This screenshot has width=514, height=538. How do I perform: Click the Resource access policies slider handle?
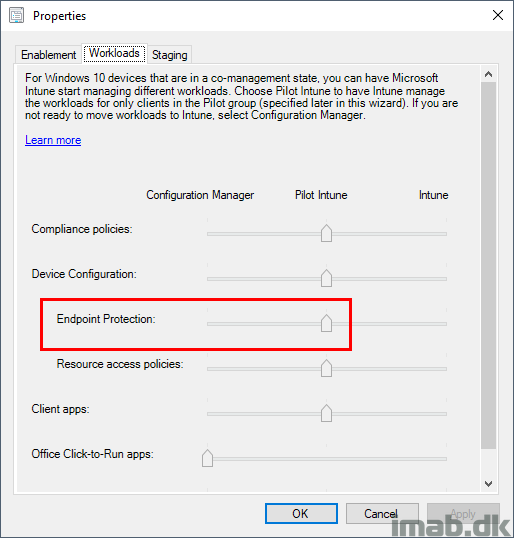326,368
